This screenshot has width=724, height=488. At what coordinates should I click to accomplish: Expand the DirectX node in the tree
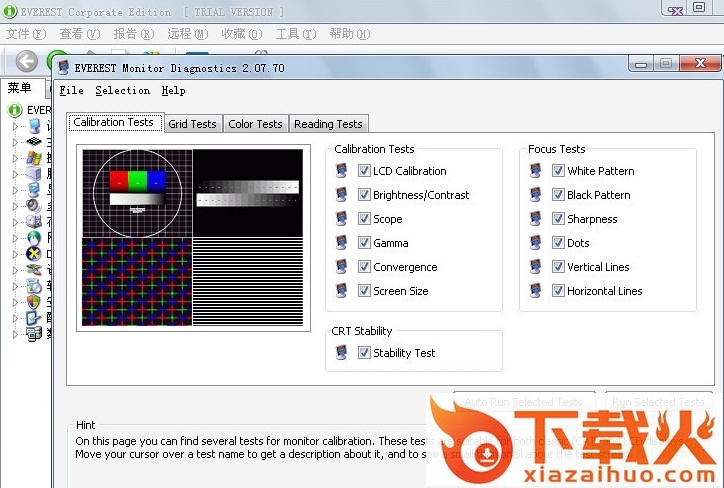15,254
